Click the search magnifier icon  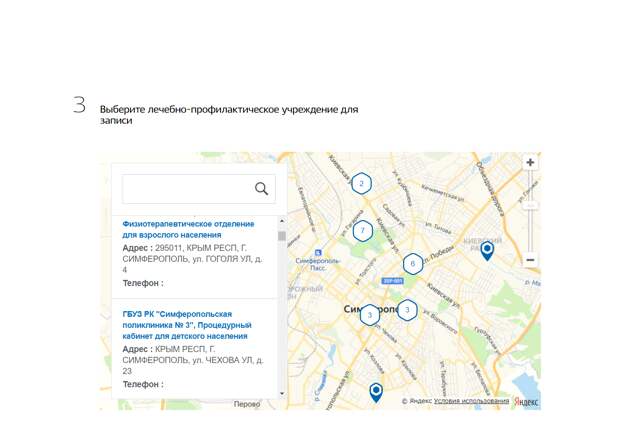(x=261, y=189)
